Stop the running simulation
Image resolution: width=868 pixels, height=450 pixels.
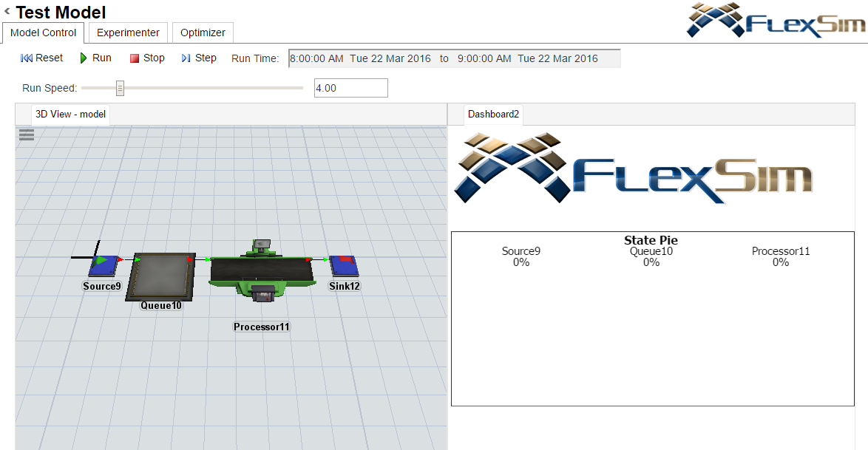coord(146,58)
